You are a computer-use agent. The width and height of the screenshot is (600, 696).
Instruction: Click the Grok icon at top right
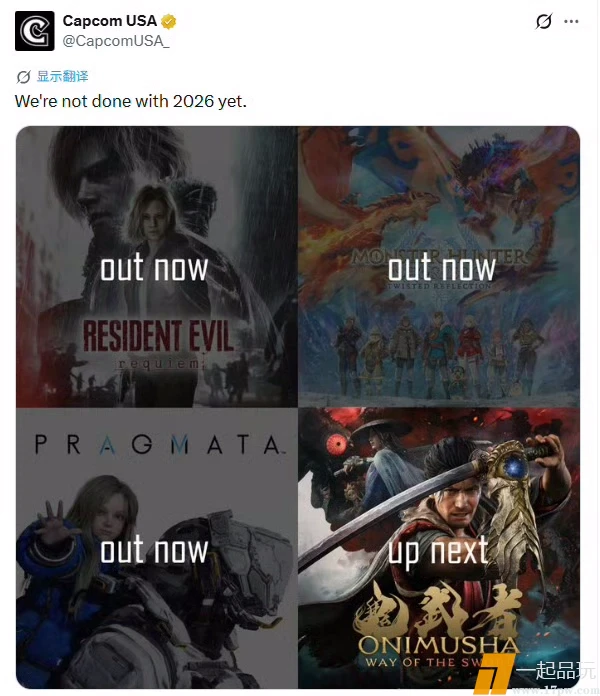tap(544, 21)
